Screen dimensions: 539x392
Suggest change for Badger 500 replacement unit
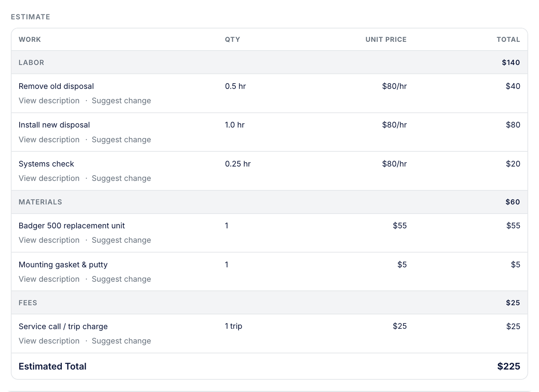pos(121,240)
